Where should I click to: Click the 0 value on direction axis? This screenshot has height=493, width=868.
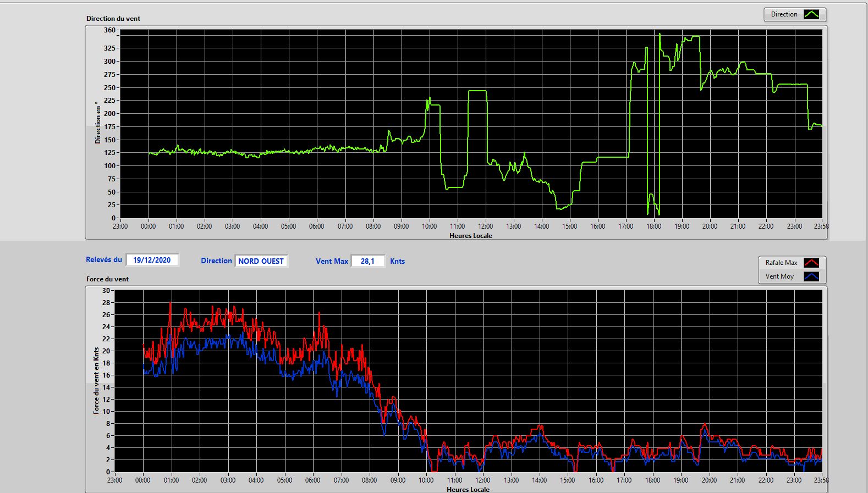[x=113, y=218]
